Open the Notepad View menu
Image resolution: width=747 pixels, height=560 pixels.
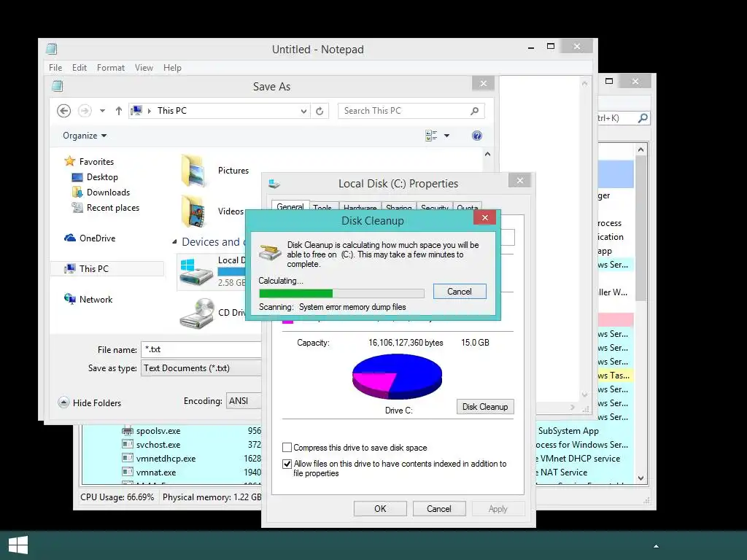click(x=144, y=68)
